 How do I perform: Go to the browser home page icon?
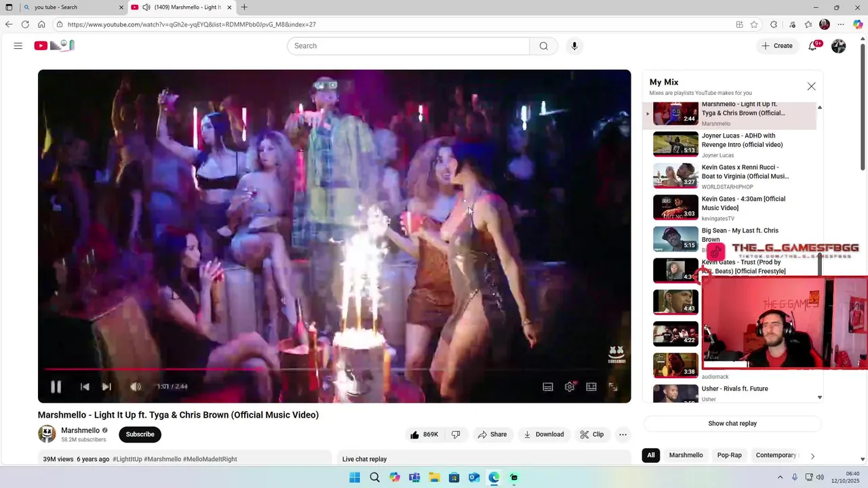(41, 24)
